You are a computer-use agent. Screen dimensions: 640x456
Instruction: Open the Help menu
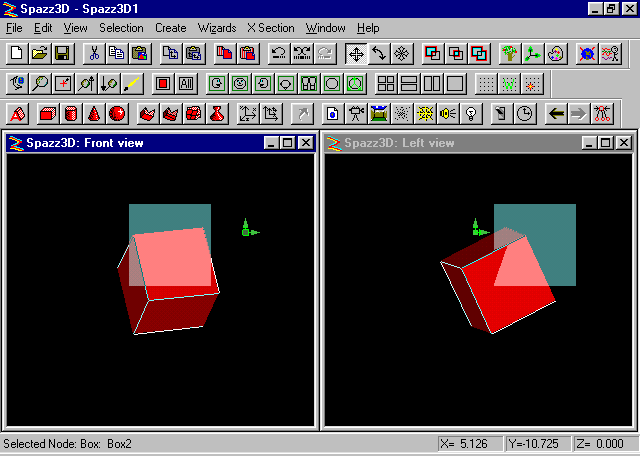(x=368, y=28)
